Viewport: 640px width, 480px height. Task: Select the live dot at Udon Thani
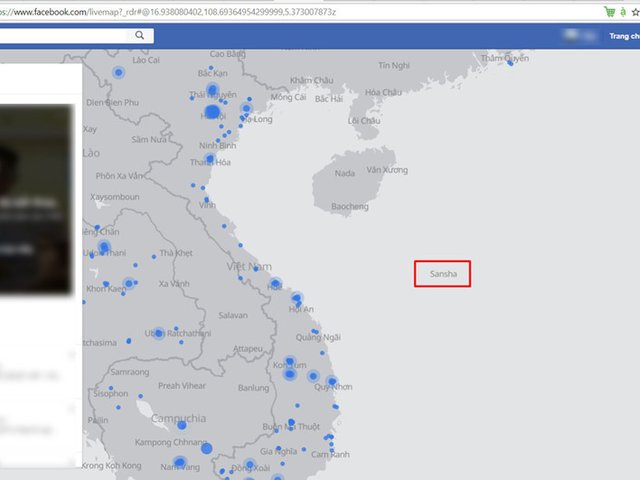[104, 247]
